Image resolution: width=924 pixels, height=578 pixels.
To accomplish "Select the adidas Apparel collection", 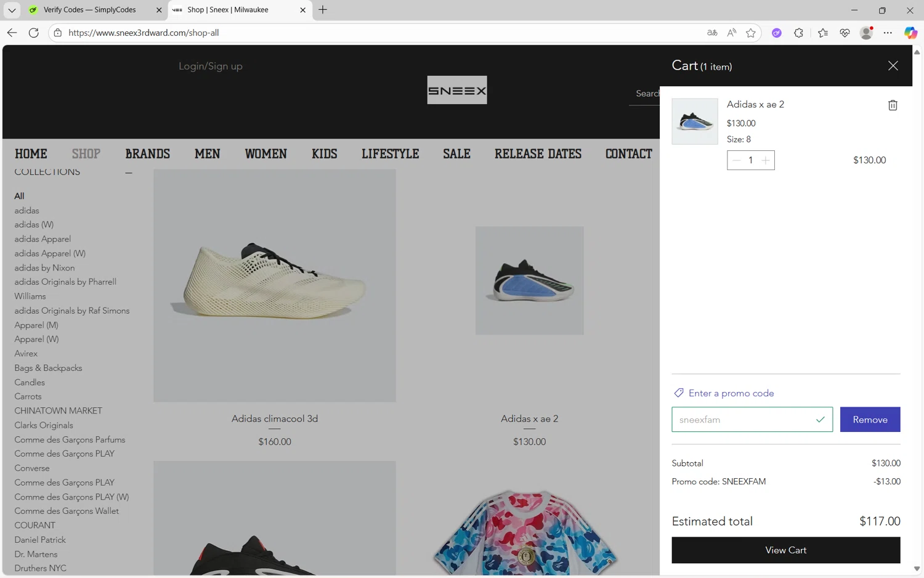I will 43,239.
